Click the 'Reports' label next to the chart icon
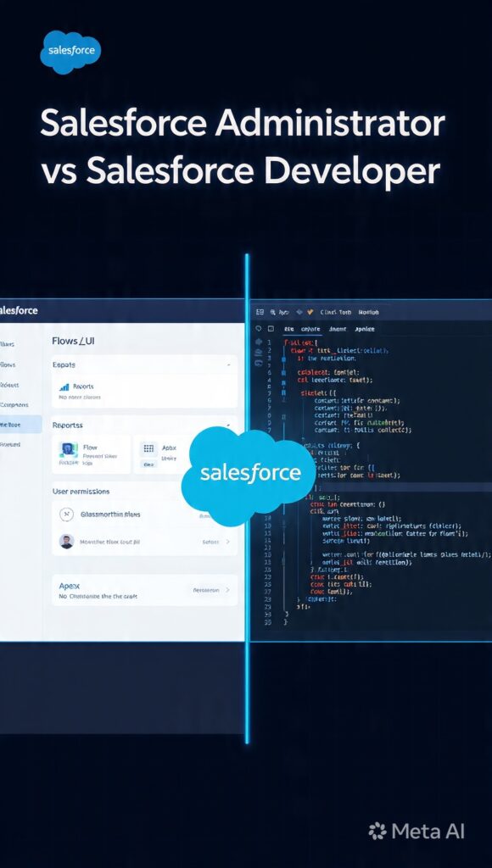Image resolution: width=492 pixels, height=868 pixels. [x=83, y=387]
